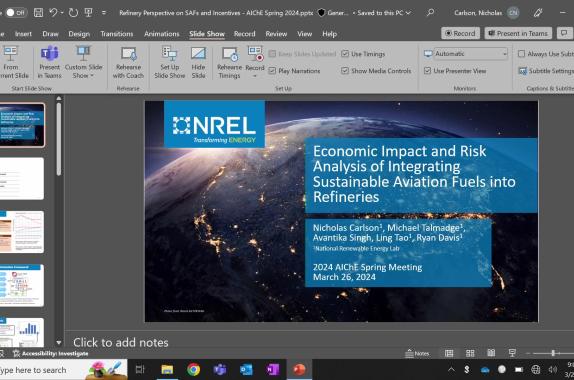Go to the Review tab
Image resolution: width=574 pixels, height=380 pixels.
pos(276,34)
